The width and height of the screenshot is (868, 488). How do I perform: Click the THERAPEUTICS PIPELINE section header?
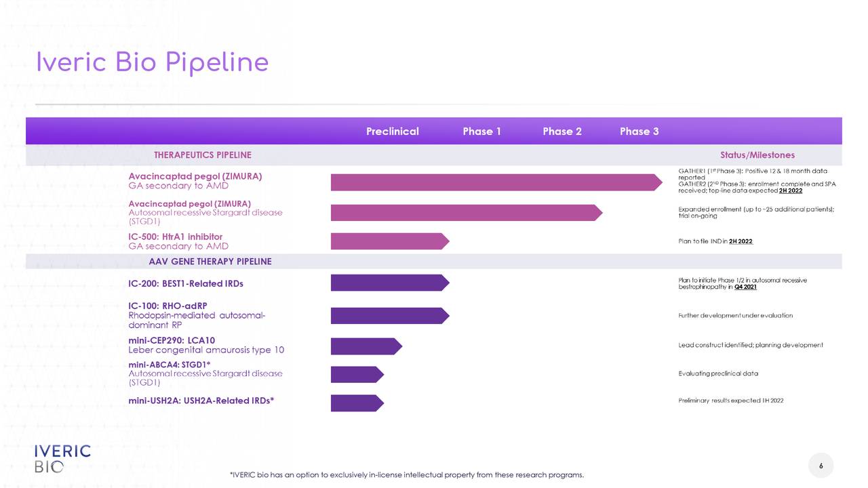coord(203,155)
